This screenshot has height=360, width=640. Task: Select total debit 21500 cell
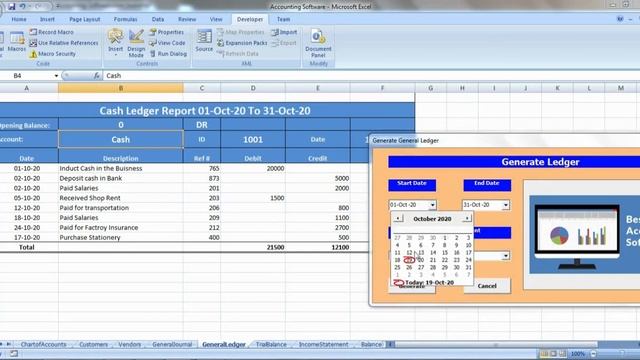pyautogui.click(x=253, y=247)
